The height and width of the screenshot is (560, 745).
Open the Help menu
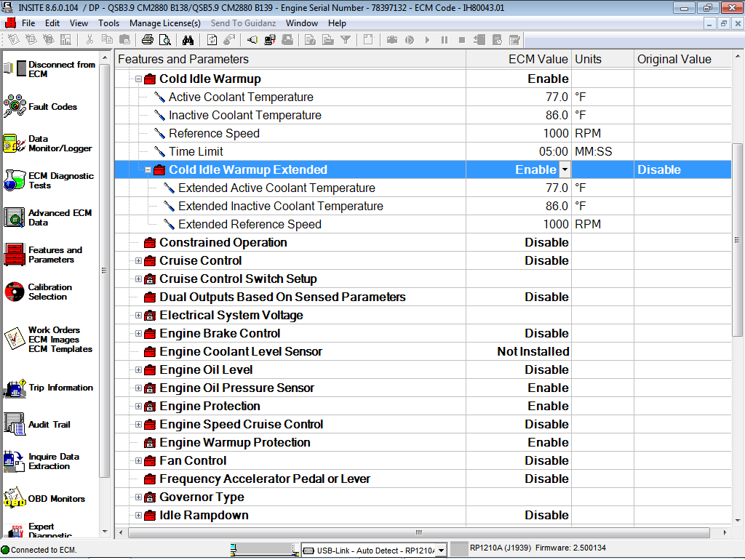click(x=337, y=23)
